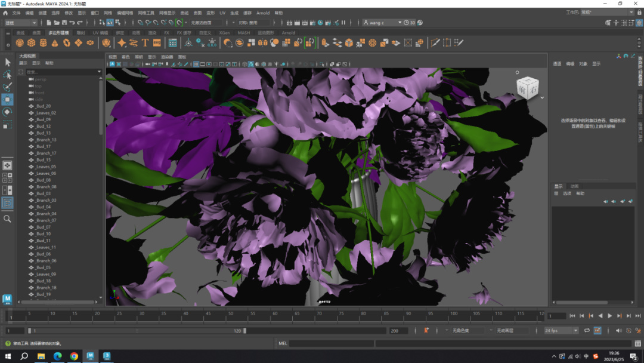This screenshot has height=363, width=644.
Task: Switch to the 多边形建模 shelf tab
Action: (x=58, y=33)
